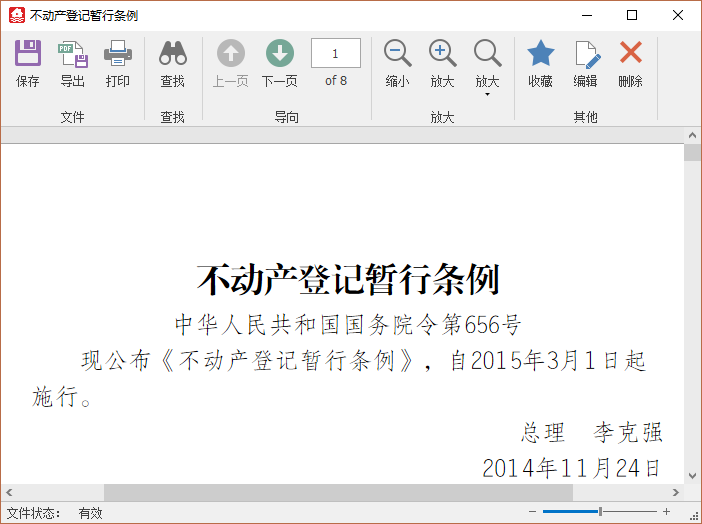
Task: Decrease zoom with status bar minus button
Action: (532, 511)
